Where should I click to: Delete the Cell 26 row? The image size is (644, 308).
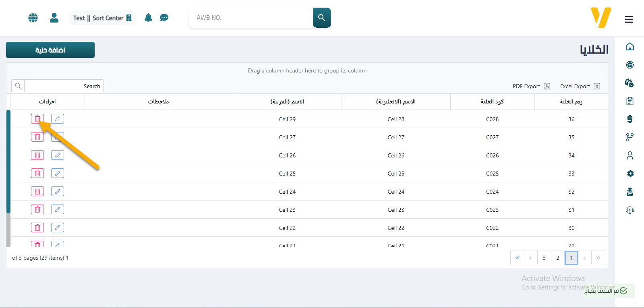(x=37, y=155)
